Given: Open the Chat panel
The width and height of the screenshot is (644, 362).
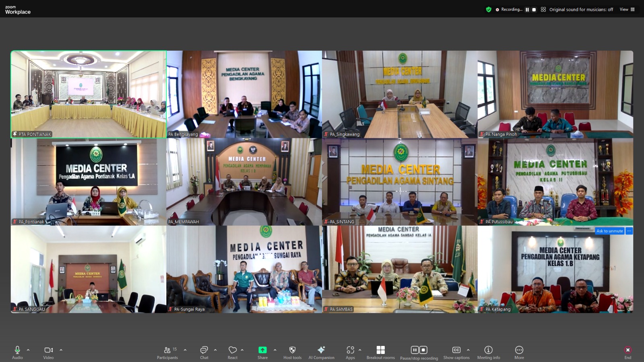Looking at the screenshot, I should pyautogui.click(x=204, y=352).
